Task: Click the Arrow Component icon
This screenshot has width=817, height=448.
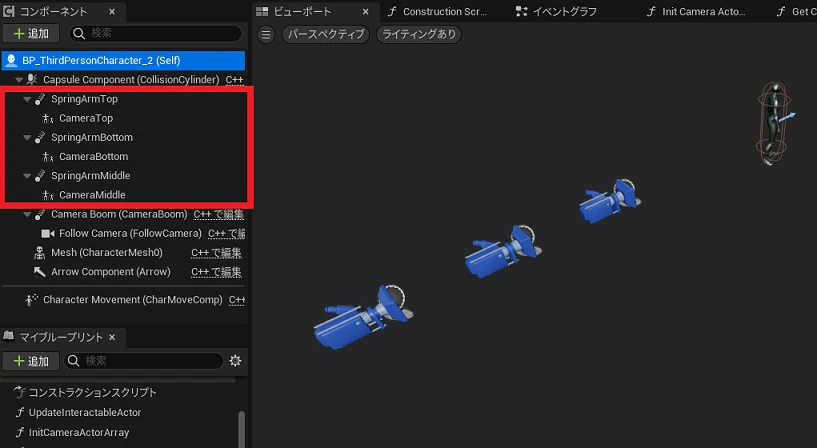Action: 40,272
